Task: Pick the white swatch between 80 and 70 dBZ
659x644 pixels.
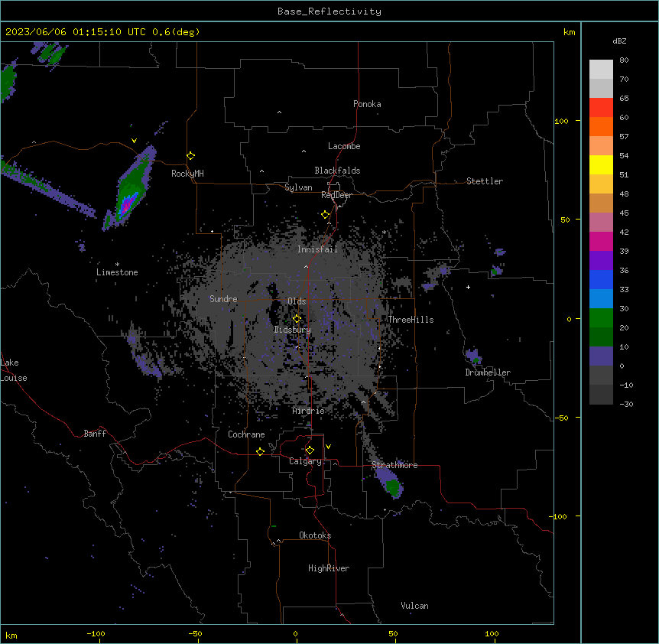Action: [x=601, y=70]
